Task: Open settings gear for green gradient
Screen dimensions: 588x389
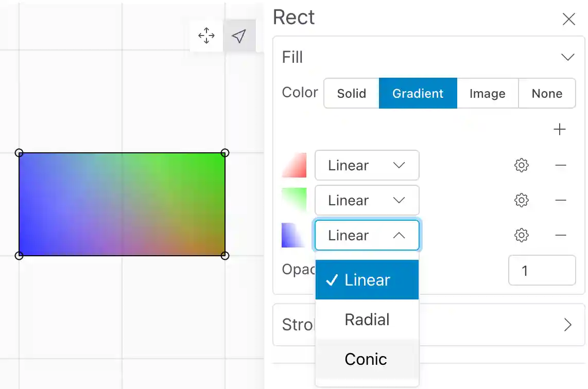Action: [x=522, y=200]
